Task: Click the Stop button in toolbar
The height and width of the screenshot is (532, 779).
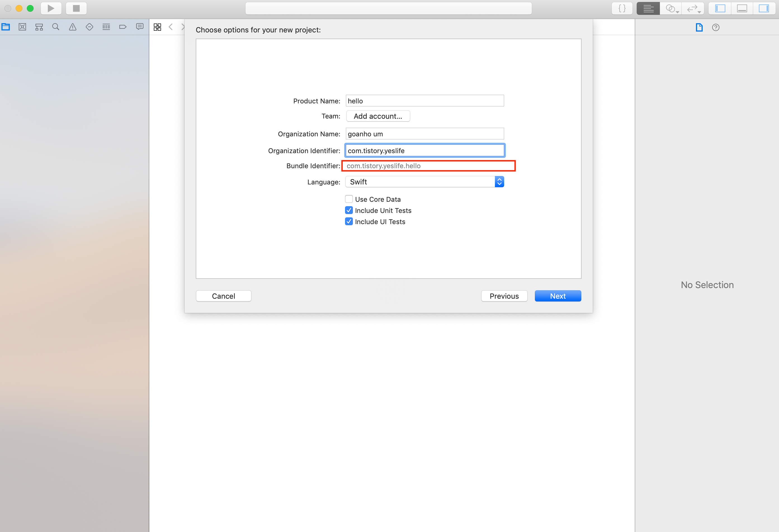Action: [x=76, y=8]
